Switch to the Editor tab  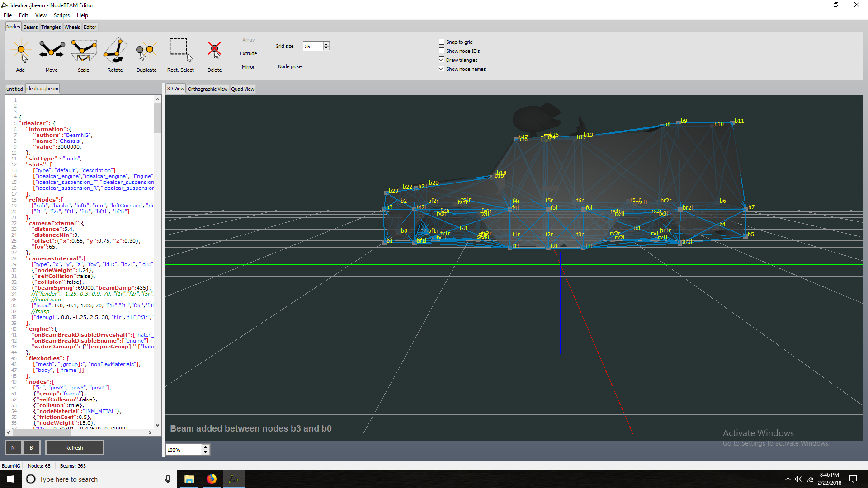(x=90, y=27)
